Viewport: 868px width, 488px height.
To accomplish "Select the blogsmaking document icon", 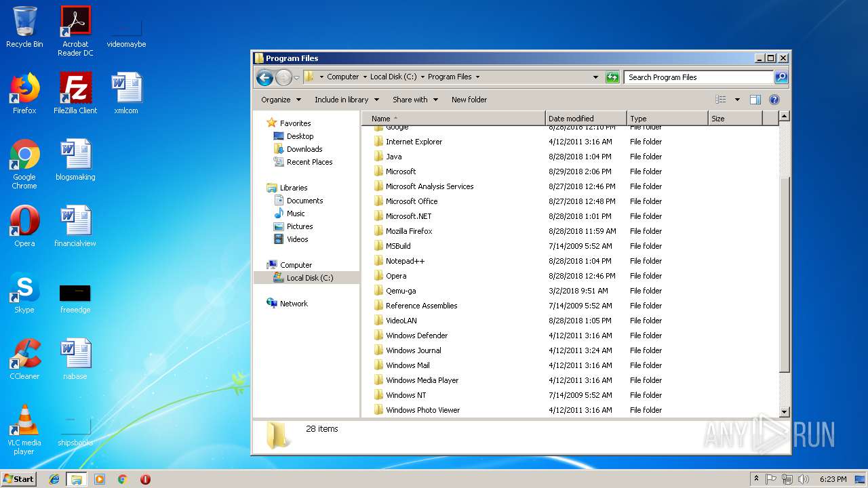I will click(75, 160).
